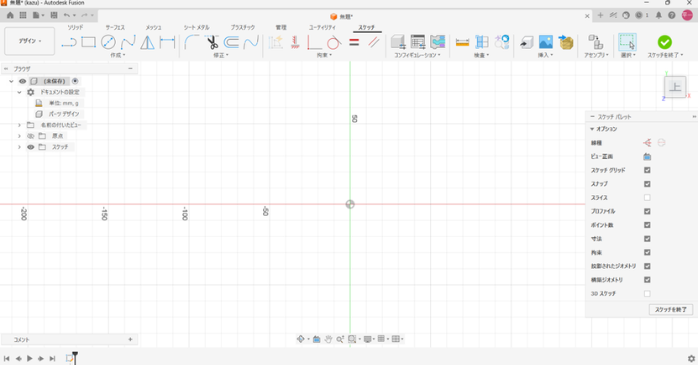Open the 挿入 dropdown menu
698x365 pixels.
pyautogui.click(x=545, y=55)
